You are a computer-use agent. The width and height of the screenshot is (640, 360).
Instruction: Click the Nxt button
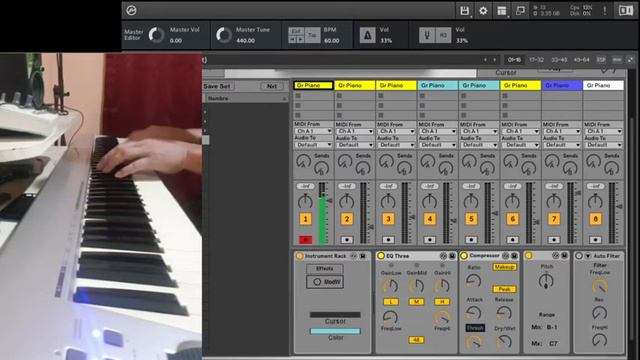pyautogui.click(x=272, y=86)
